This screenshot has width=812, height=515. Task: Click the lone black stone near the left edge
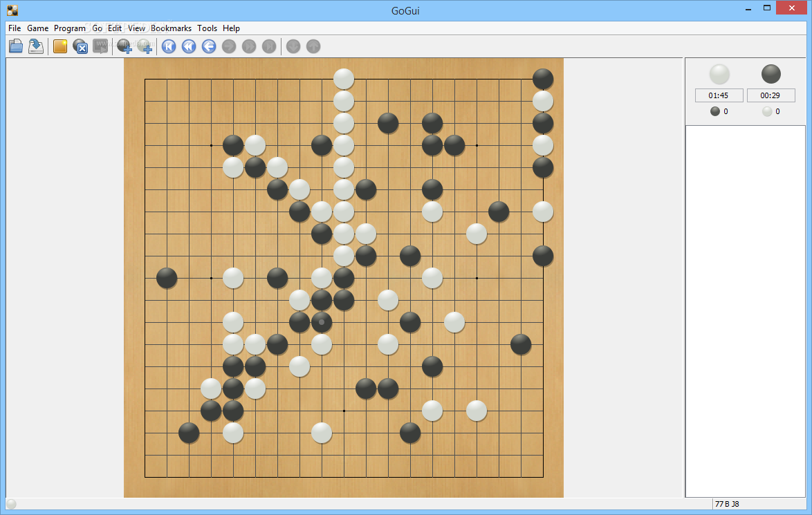tap(167, 278)
